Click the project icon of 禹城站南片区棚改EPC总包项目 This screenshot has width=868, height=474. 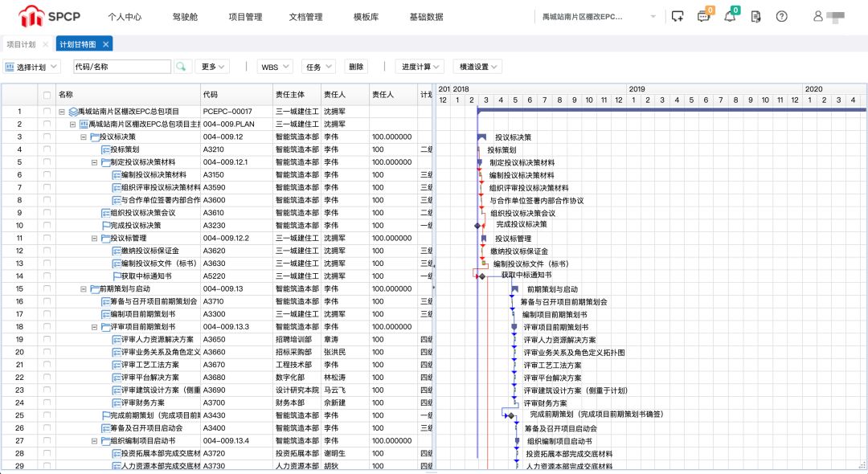[x=73, y=112]
